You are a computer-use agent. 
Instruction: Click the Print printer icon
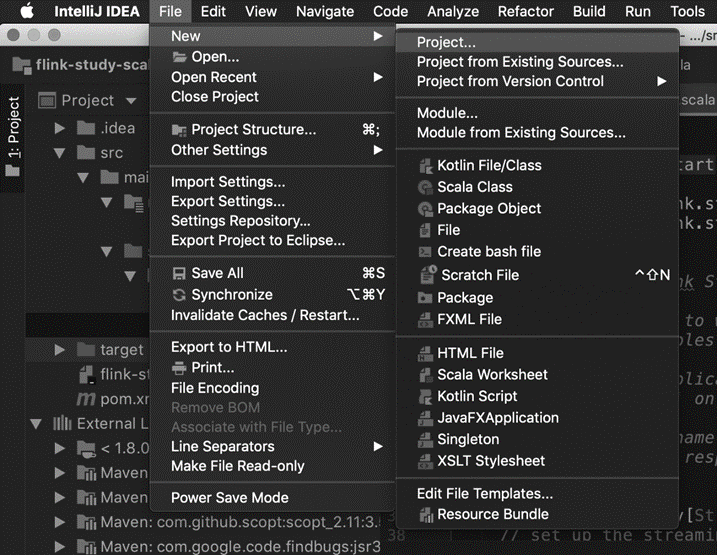click(179, 368)
